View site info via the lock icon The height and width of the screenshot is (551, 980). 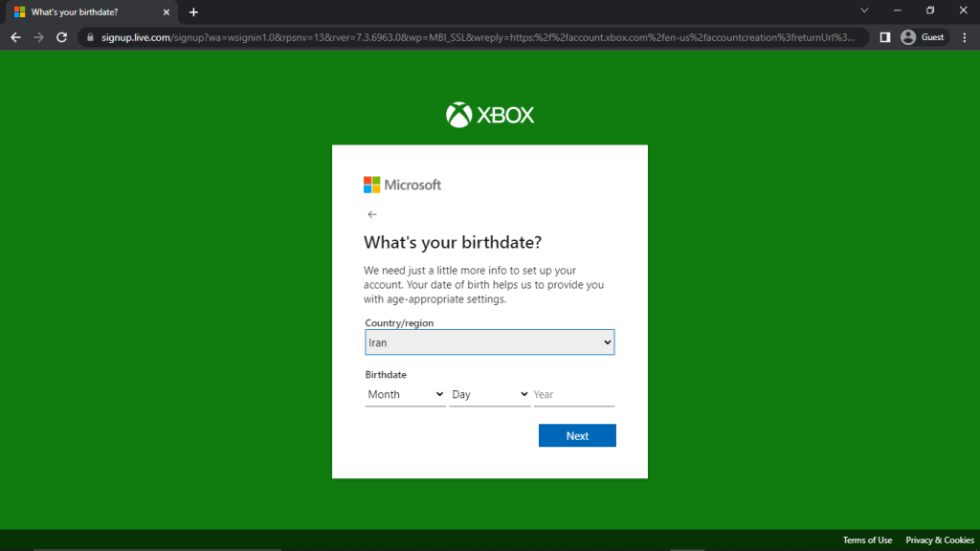click(90, 37)
